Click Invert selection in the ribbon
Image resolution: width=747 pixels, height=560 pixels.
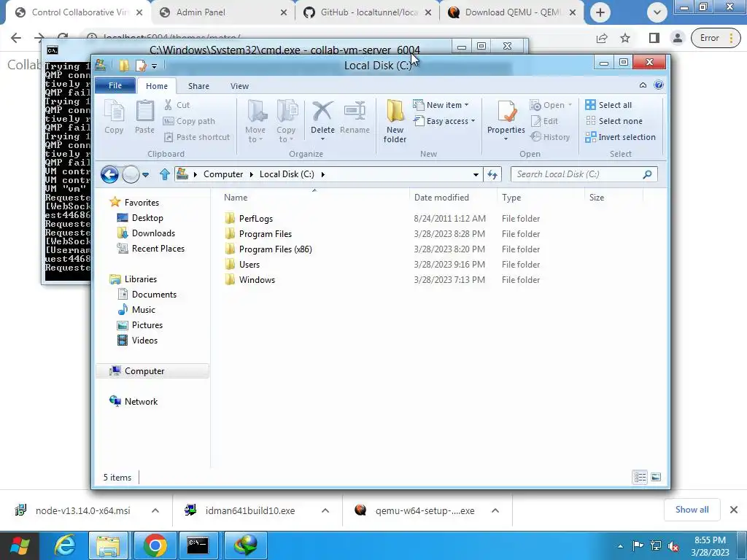click(x=620, y=137)
